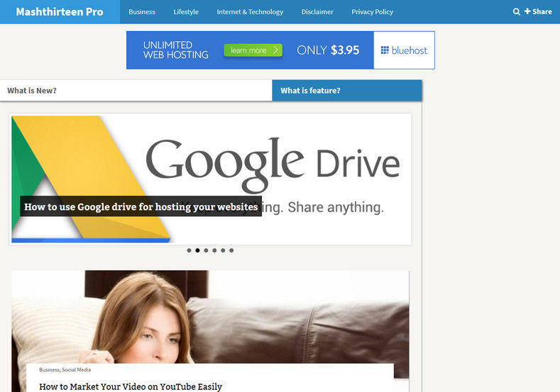
Task: Click ONLY $3.95 text in banner
Action: coord(328,50)
